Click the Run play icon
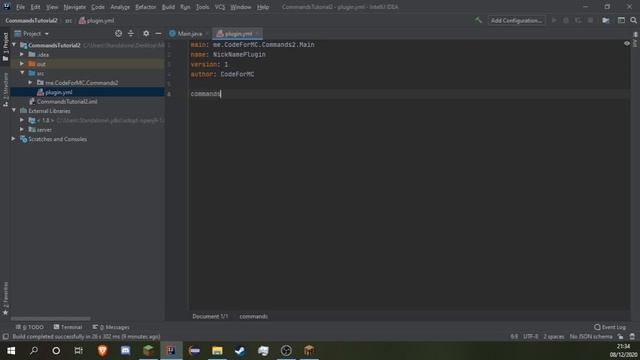The width and height of the screenshot is (640, 360). pos(554,20)
